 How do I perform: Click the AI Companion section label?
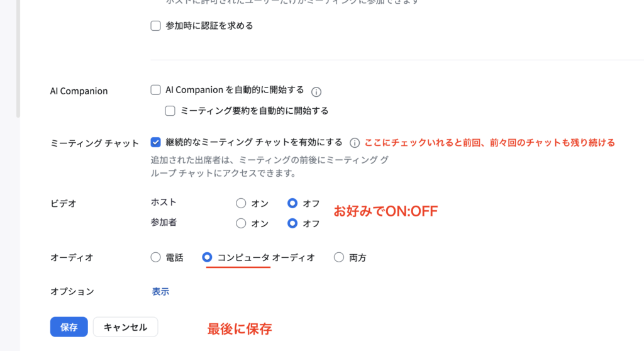pos(79,91)
